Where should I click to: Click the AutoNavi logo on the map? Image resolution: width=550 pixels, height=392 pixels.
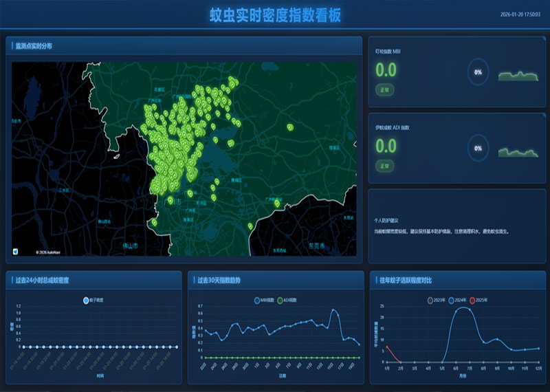[x=16, y=251]
